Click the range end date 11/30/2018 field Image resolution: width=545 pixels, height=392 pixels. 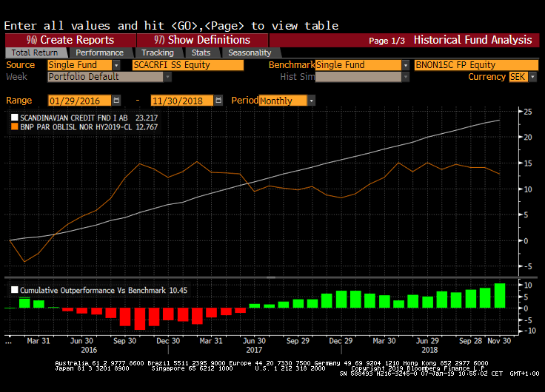pyautogui.click(x=181, y=101)
